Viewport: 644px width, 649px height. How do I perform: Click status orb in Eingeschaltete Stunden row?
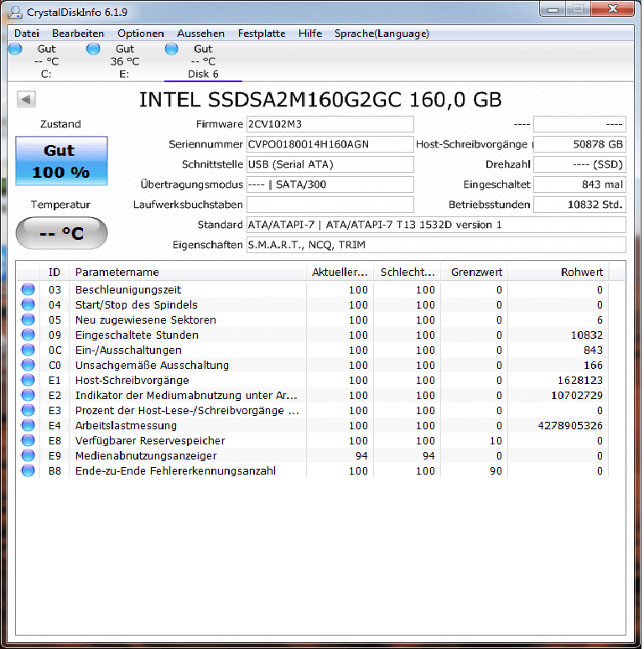click(x=29, y=335)
